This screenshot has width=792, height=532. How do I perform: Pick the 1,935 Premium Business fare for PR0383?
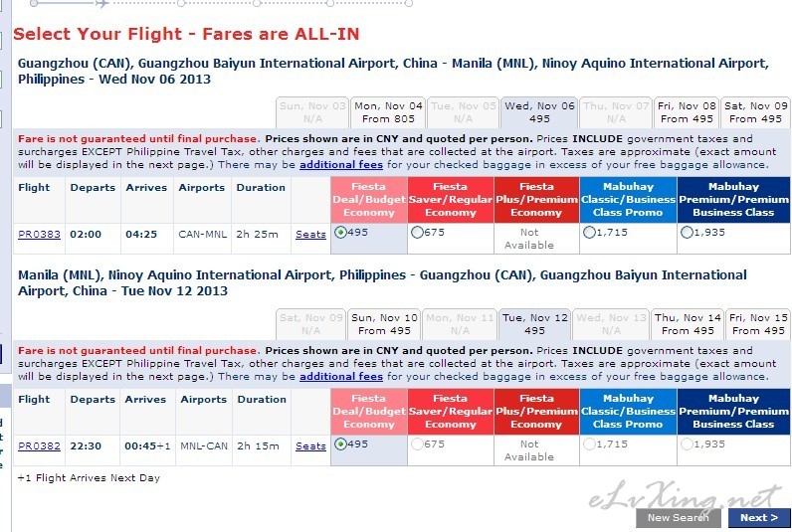point(687,233)
